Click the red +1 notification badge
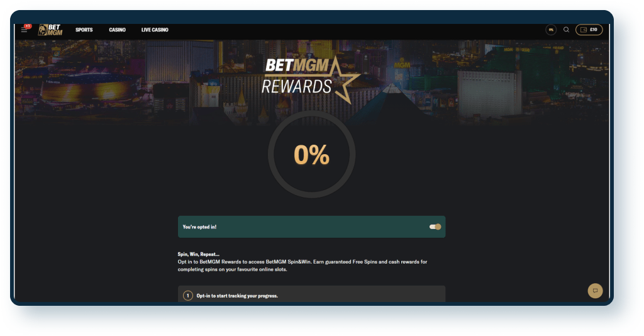 tap(28, 26)
